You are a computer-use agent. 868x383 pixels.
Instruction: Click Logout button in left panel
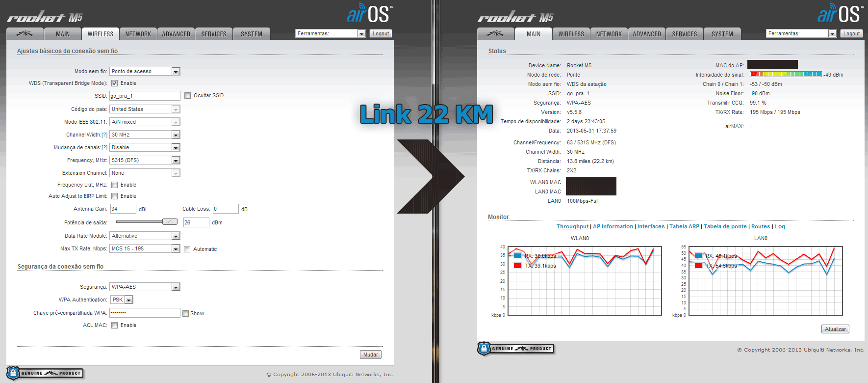(381, 33)
